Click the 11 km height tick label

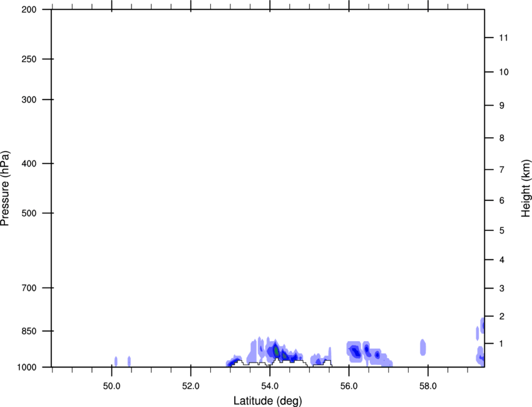coord(503,38)
